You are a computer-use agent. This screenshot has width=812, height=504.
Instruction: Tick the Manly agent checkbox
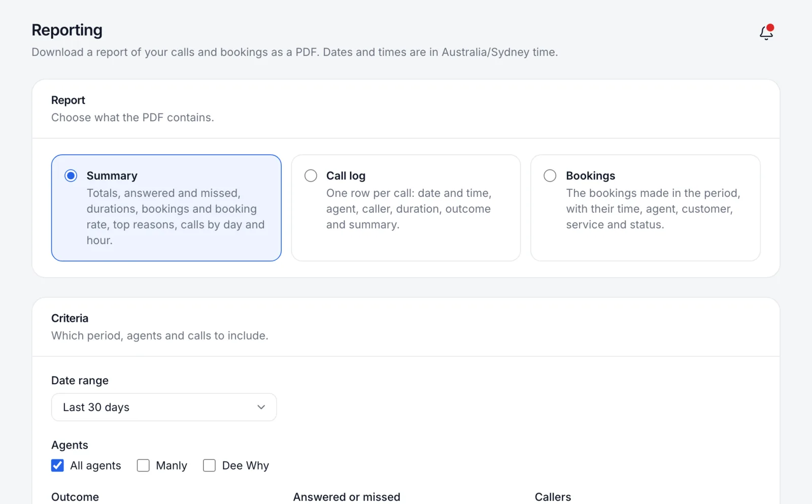[143, 465]
